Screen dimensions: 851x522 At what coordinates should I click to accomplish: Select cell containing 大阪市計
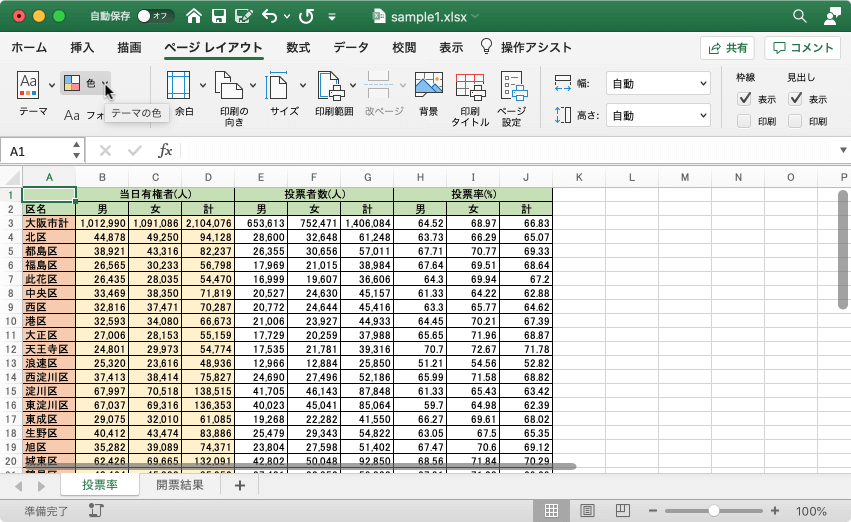tap(49, 223)
